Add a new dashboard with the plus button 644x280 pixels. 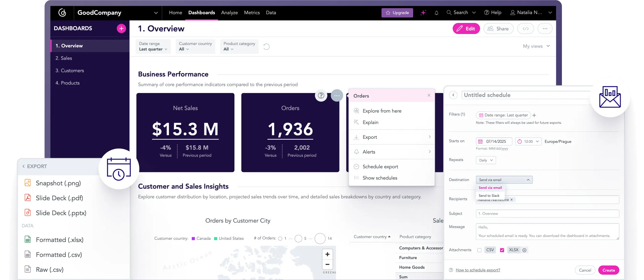(x=121, y=28)
